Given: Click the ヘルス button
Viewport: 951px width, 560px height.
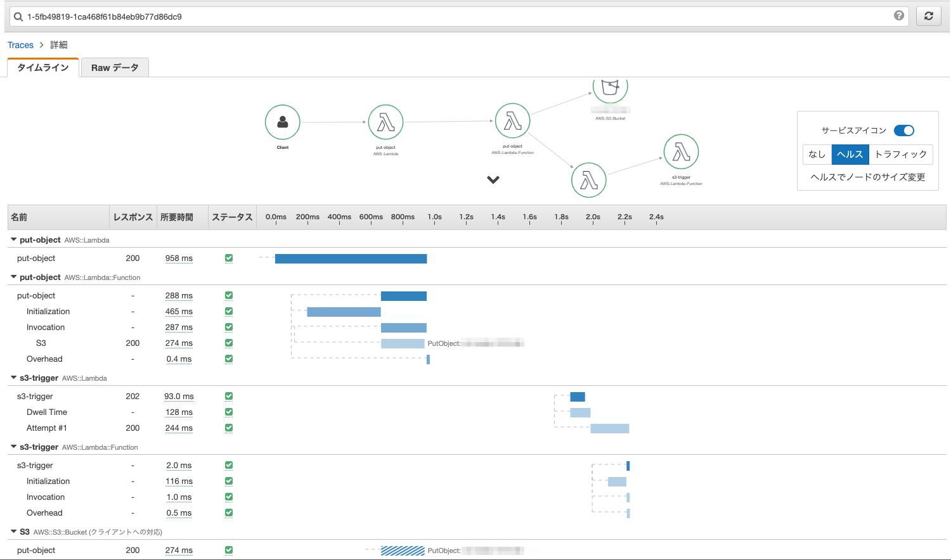Looking at the screenshot, I should (850, 155).
